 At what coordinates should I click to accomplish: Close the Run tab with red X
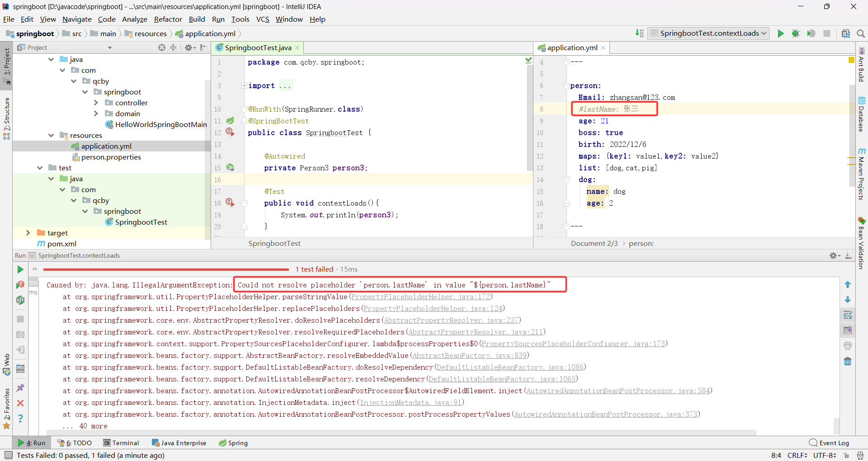click(20, 403)
